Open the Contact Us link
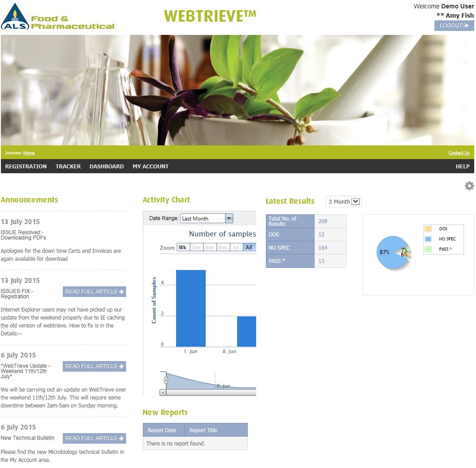 (459, 153)
